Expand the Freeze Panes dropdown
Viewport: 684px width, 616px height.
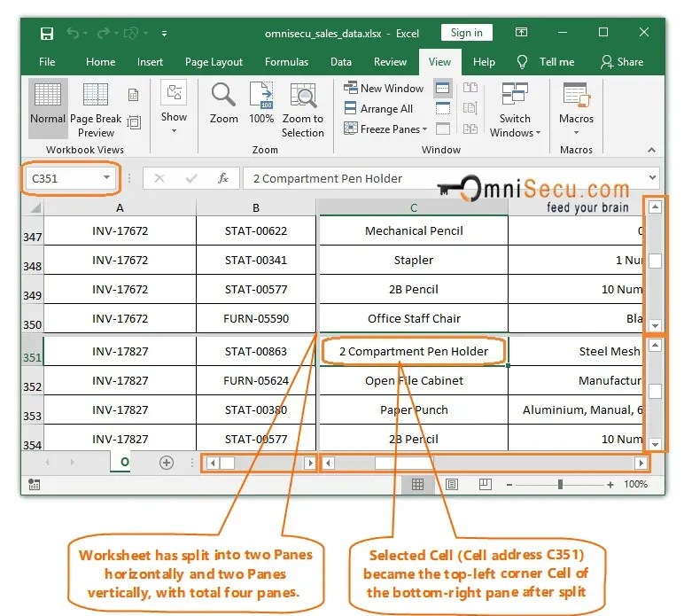pyautogui.click(x=389, y=129)
